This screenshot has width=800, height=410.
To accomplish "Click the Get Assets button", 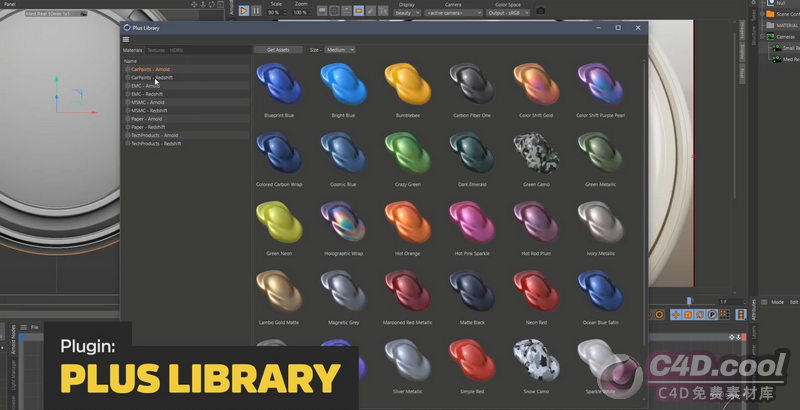I will point(278,49).
